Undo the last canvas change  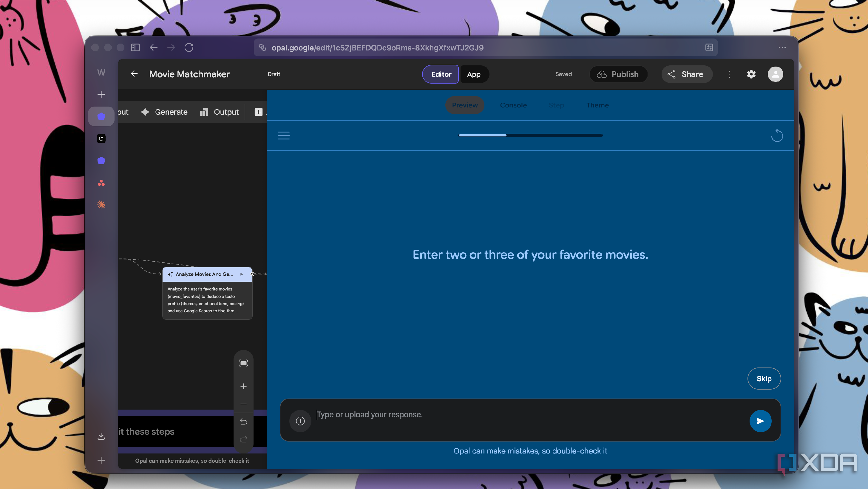click(x=243, y=422)
